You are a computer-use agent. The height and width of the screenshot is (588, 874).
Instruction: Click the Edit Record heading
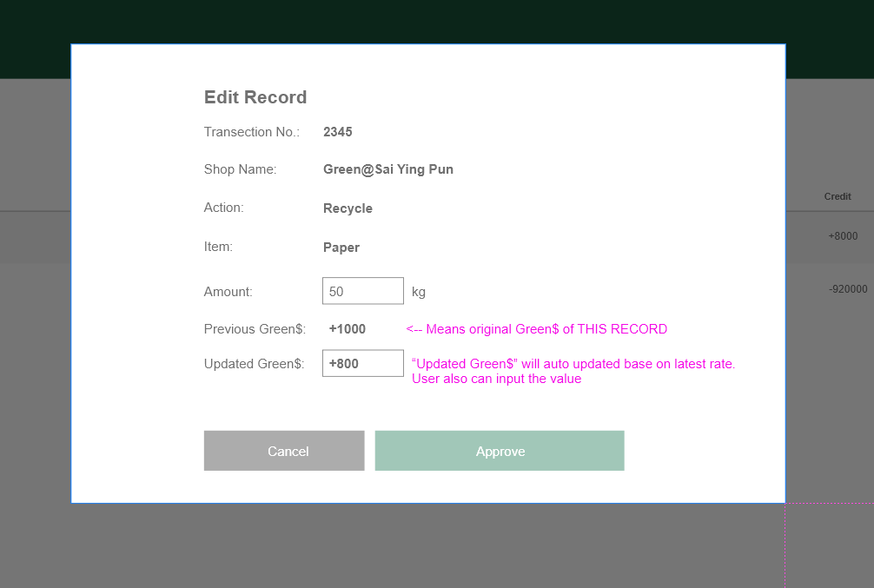255,97
